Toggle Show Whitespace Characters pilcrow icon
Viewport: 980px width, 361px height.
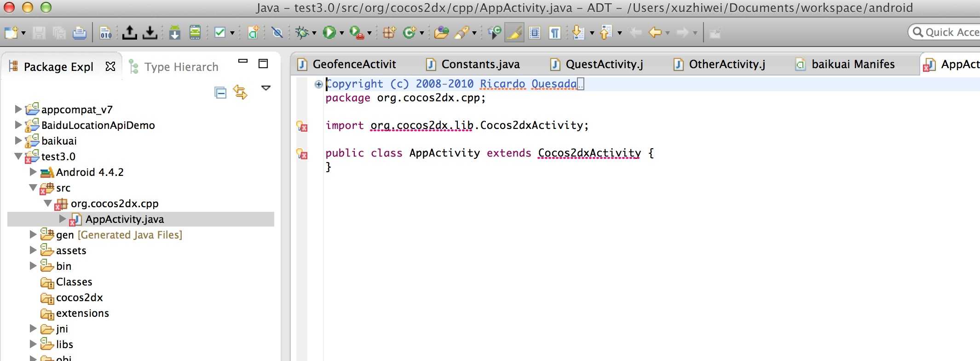pyautogui.click(x=555, y=33)
